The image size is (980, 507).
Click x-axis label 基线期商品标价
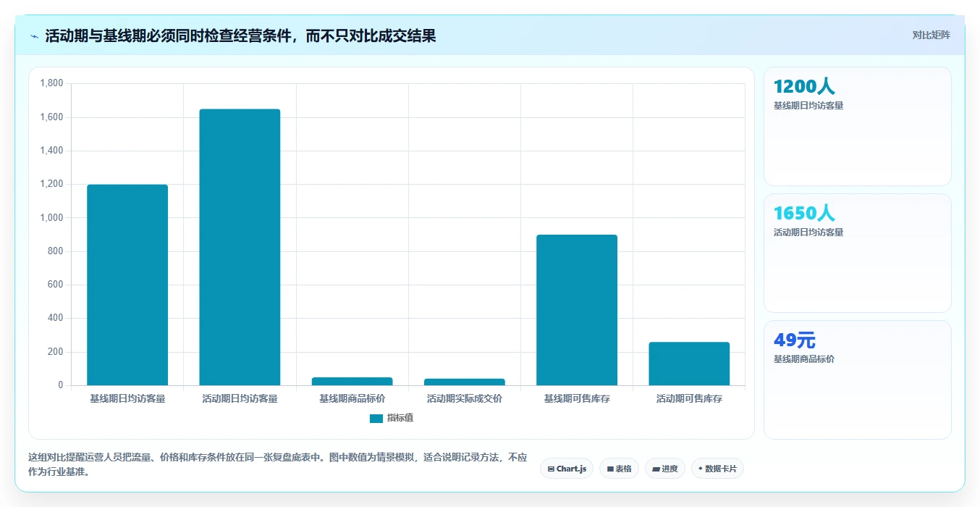(352, 399)
